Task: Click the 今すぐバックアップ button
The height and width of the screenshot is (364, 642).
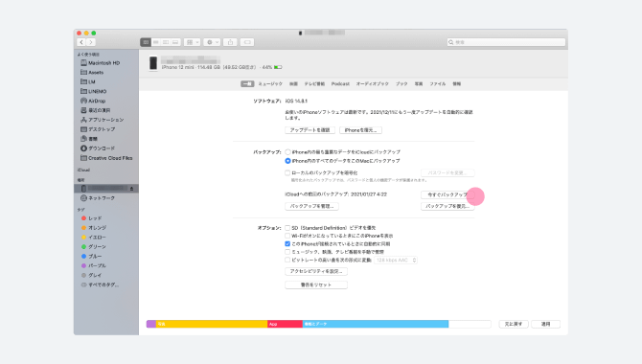Action: point(447,194)
